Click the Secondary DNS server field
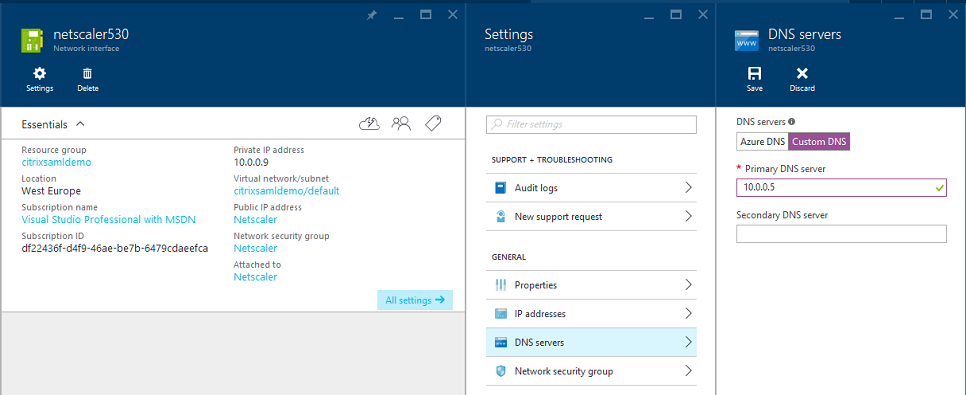The image size is (966, 395). click(841, 234)
